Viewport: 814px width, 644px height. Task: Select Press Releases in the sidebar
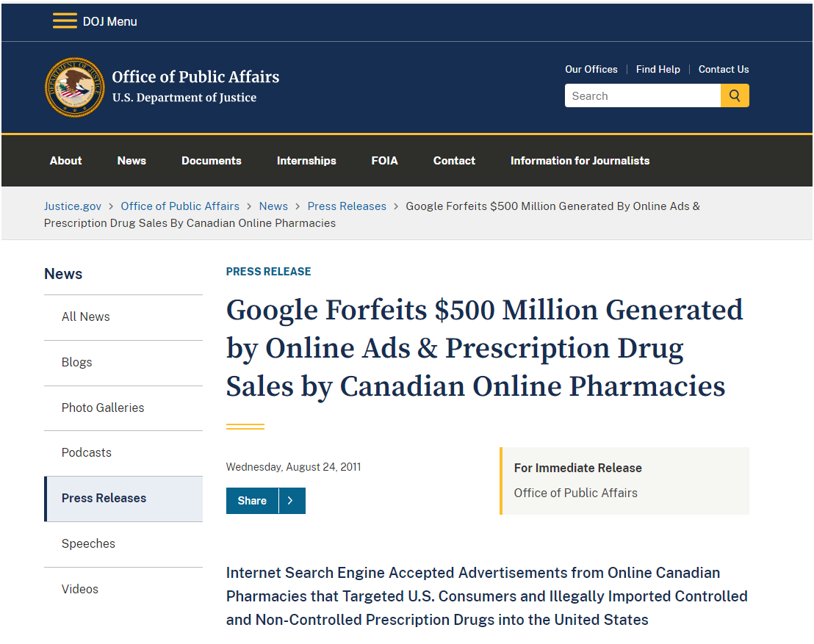tap(123, 499)
